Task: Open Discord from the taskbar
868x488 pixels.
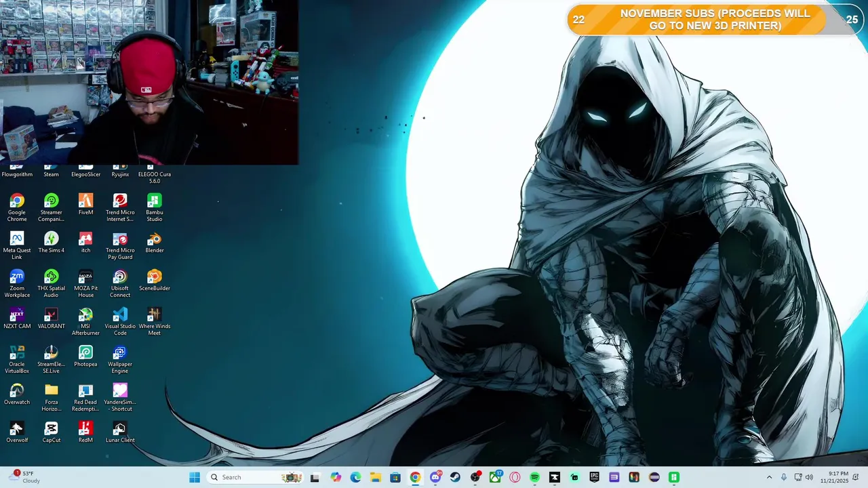Action: [x=435, y=477]
